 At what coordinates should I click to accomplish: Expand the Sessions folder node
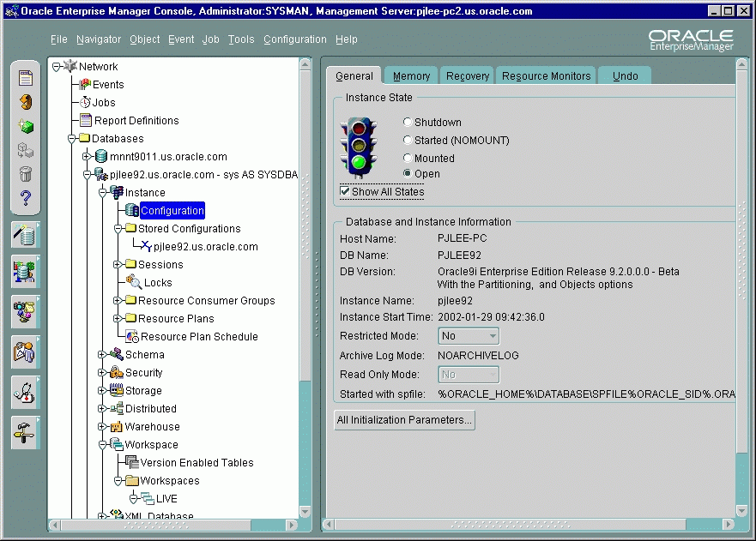(118, 265)
